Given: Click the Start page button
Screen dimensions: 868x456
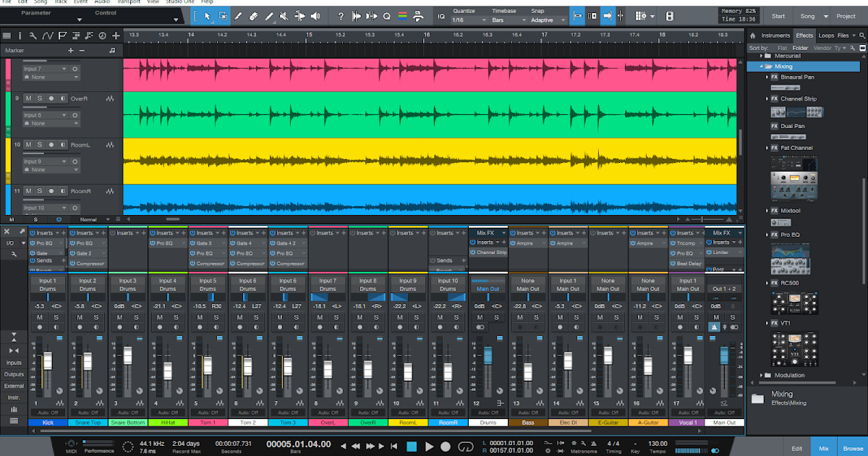Looking at the screenshot, I should (x=778, y=16).
